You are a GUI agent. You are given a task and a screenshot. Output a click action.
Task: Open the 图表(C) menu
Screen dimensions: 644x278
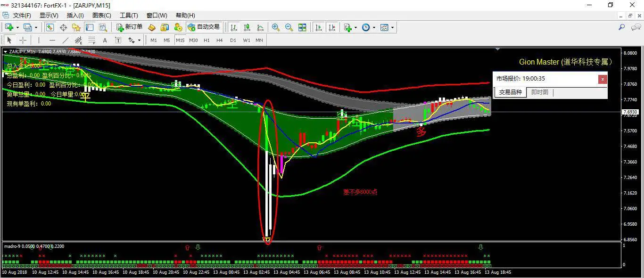[x=102, y=16]
